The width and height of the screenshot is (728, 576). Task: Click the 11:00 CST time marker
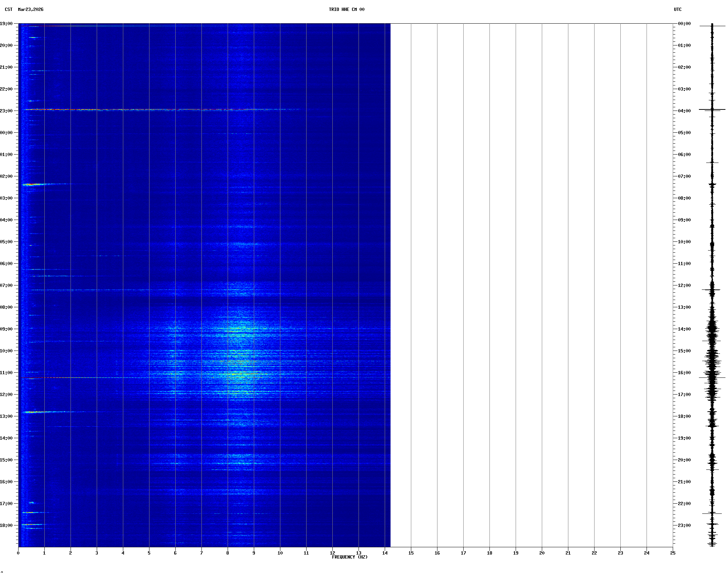7,373
